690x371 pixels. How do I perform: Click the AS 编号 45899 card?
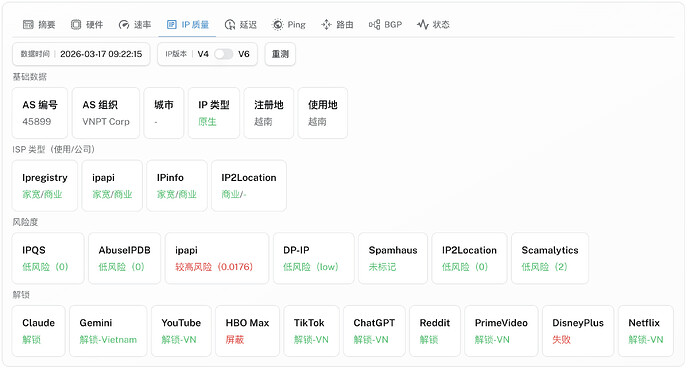coord(40,113)
